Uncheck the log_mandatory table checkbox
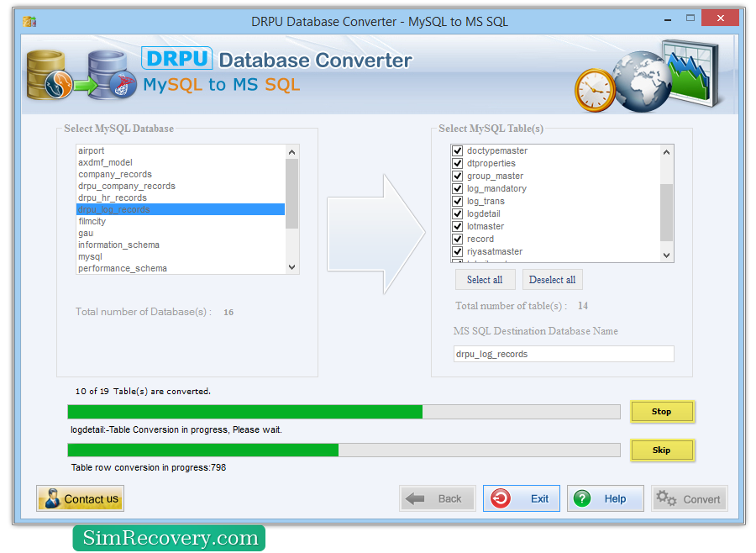This screenshot has width=756, height=553. (458, 188)
